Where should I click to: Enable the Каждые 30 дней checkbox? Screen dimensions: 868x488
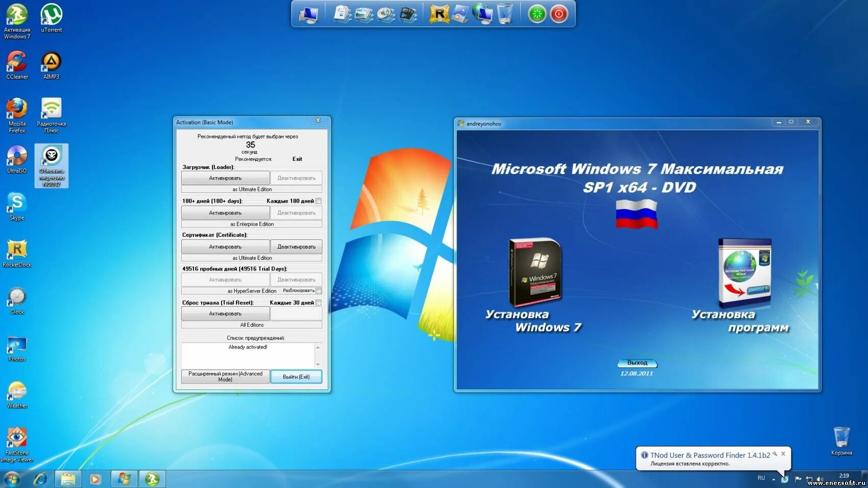click(x=319, y=303)
